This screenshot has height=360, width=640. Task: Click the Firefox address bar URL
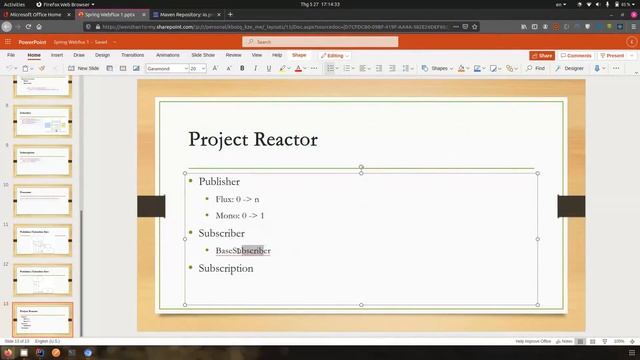tap(274, 27)
